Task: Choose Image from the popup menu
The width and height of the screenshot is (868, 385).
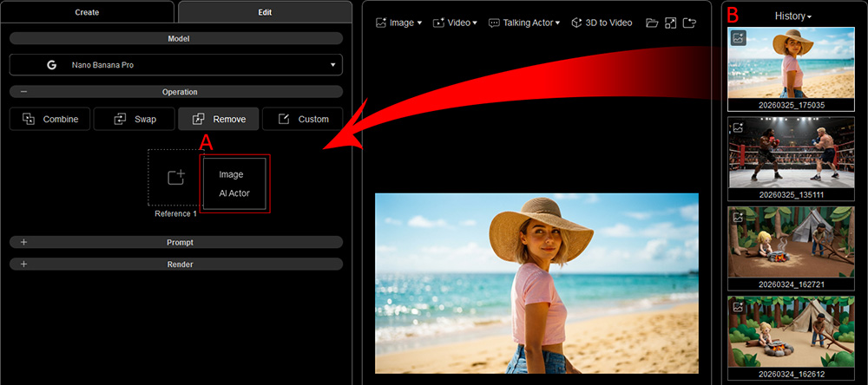Action: (x=231, y=174)
